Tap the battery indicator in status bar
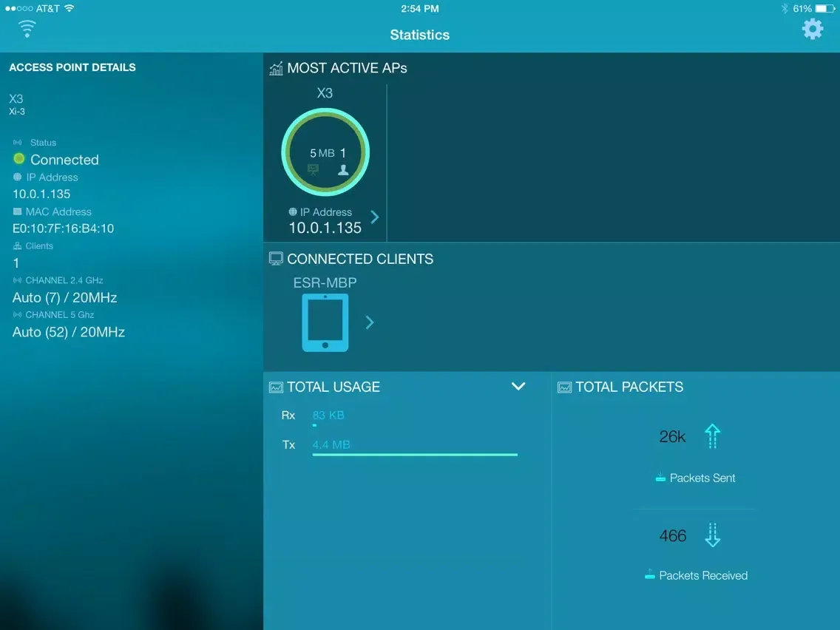This screenshot has height=630, width=840. click(825, 9)
